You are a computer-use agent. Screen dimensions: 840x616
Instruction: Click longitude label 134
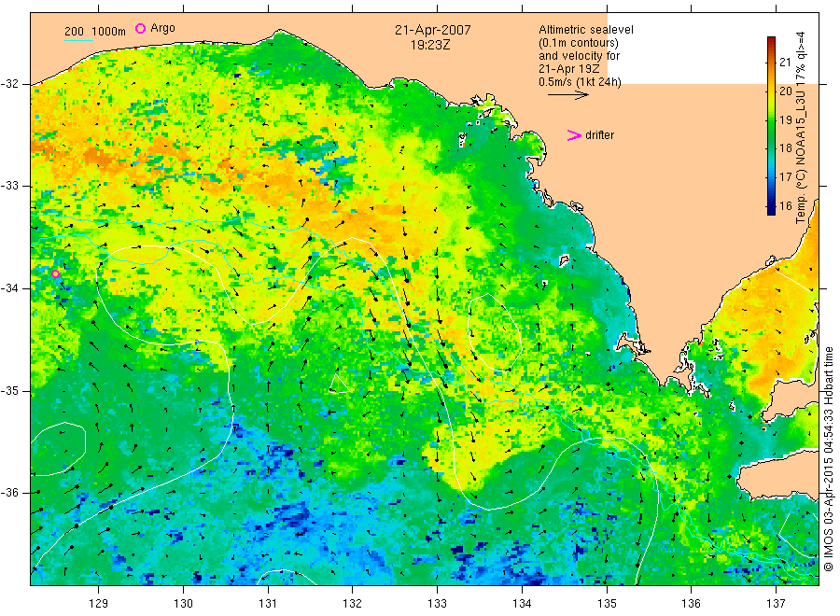[522, 604]
